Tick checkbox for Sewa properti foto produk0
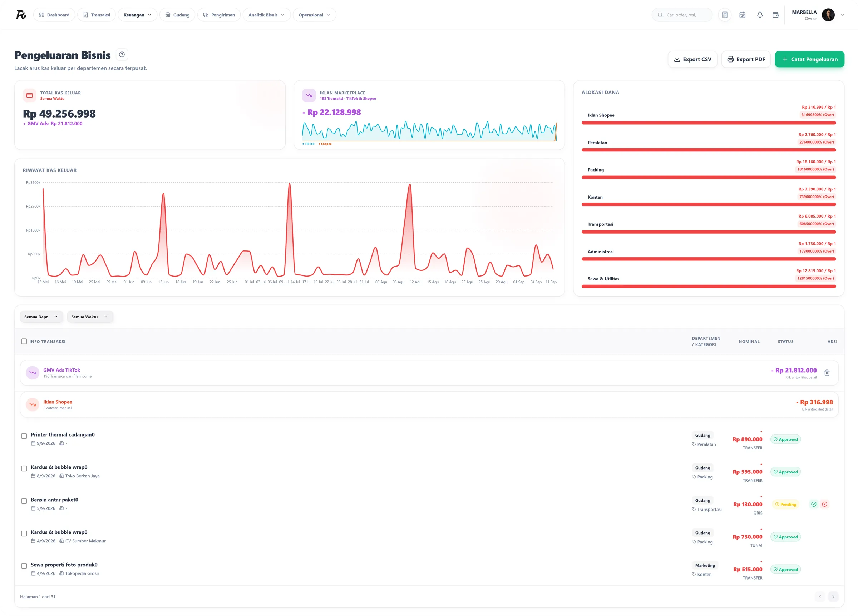This screenshot has width=858, height=616. pos(24,566)
